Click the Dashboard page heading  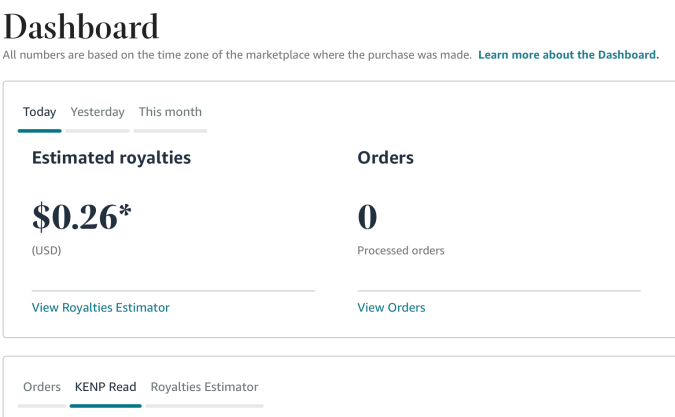tap(81, 27)
